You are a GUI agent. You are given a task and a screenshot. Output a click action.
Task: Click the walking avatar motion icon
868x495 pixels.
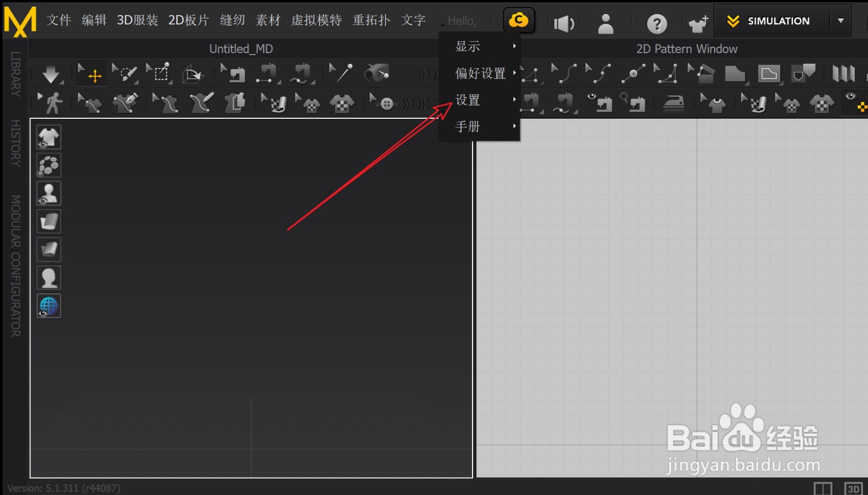tap(50, 103)
